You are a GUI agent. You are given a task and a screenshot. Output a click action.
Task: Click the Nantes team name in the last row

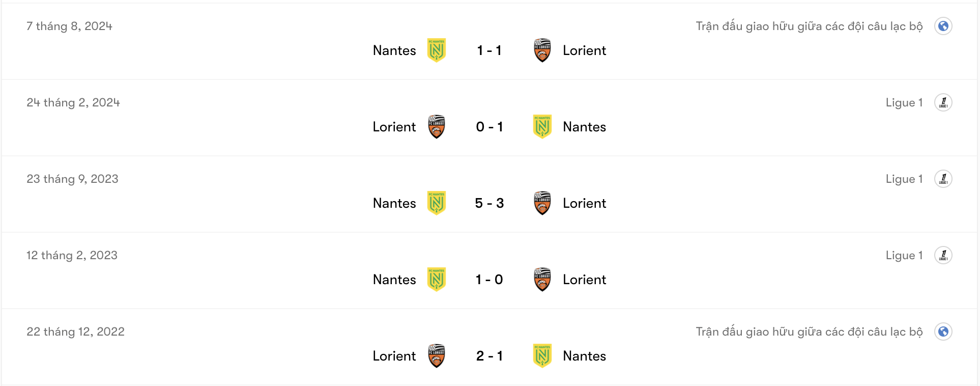click(x=584, y=355)
